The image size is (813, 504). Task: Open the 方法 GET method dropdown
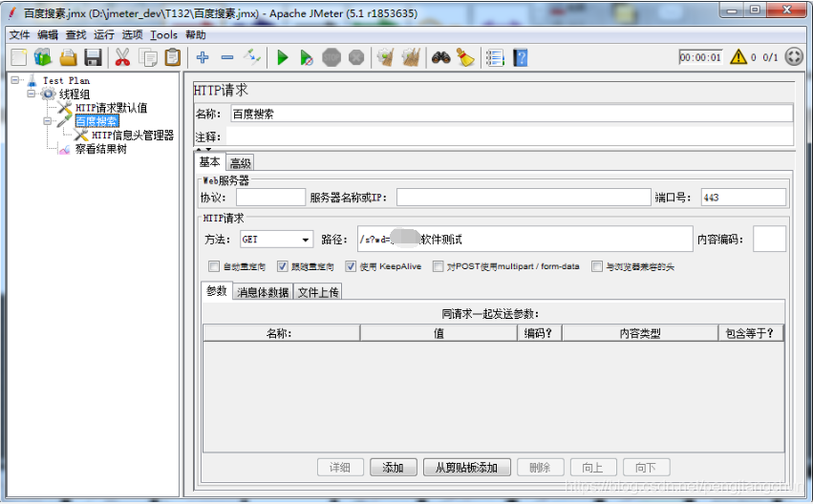(x=277, y=240)
